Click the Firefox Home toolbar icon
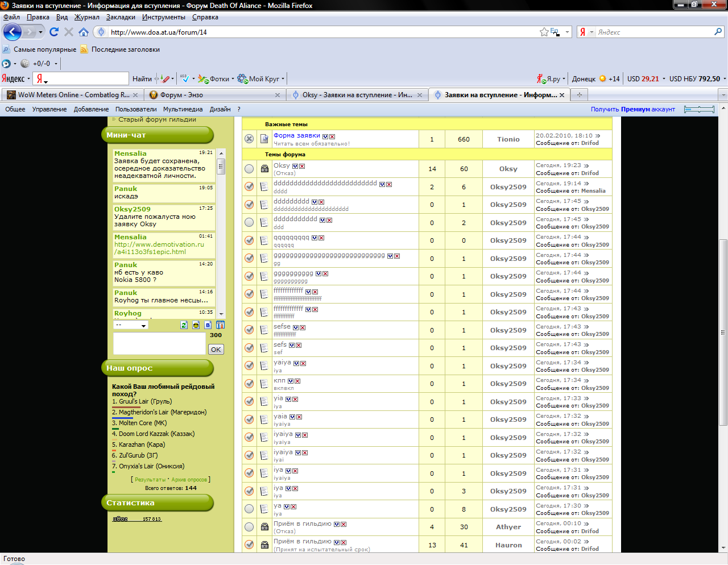Screen dimensions: 728x565 [x=84, y=32]
